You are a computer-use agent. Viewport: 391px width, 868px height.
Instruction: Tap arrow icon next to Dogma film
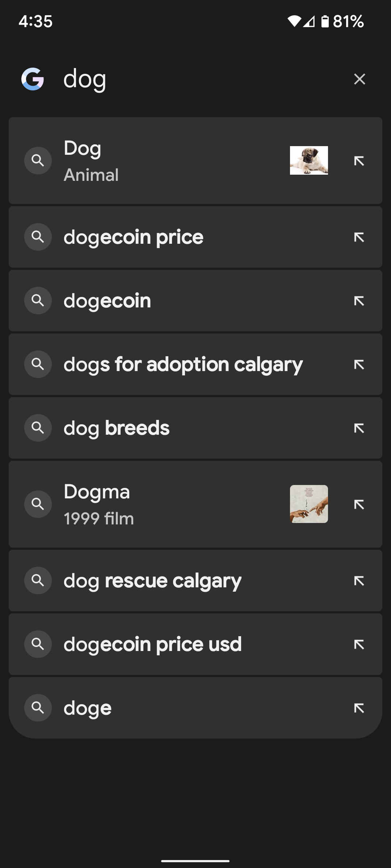[x=359, y=504]
